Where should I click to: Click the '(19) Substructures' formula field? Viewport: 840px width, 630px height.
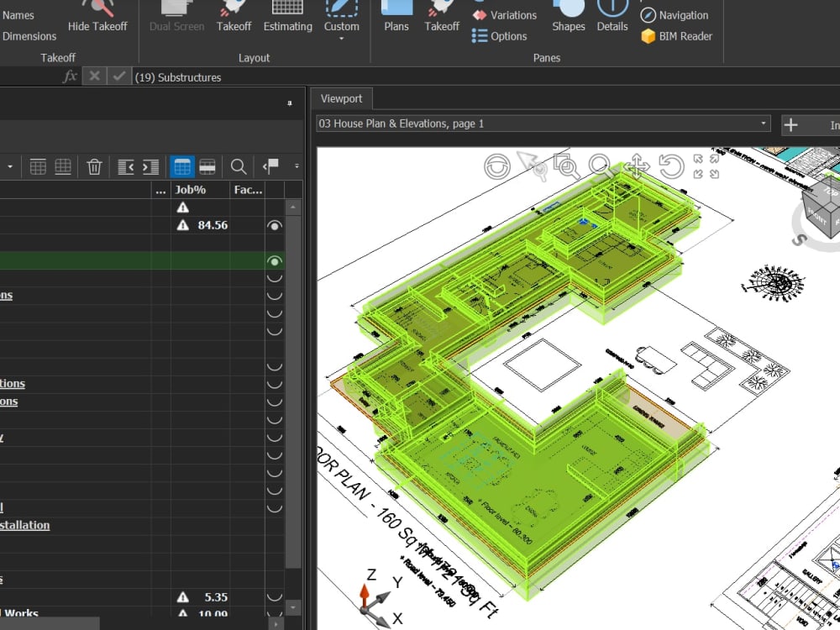coord(486,77)
